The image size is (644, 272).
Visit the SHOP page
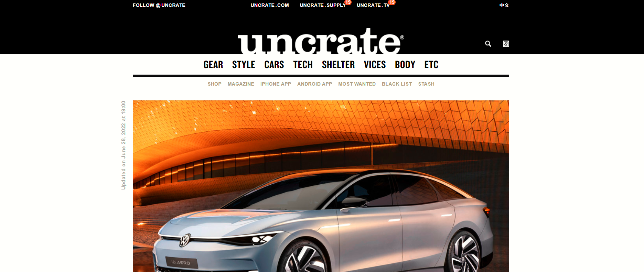point(214,84)
